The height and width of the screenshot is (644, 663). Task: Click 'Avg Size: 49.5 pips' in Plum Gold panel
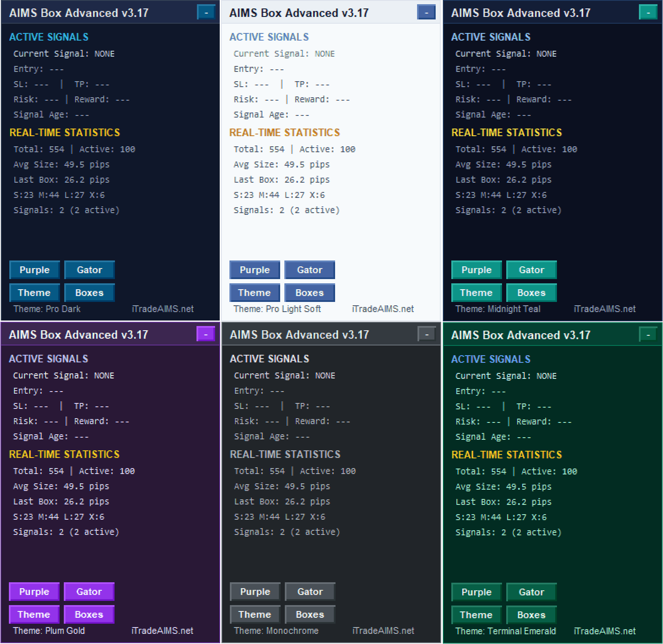coord(61,486)
